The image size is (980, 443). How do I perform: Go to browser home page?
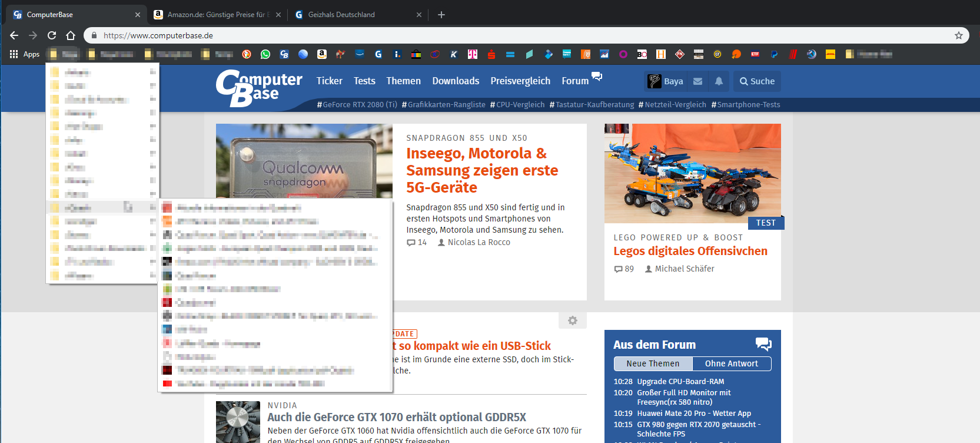pyautogui.click(x=71, y=35)
